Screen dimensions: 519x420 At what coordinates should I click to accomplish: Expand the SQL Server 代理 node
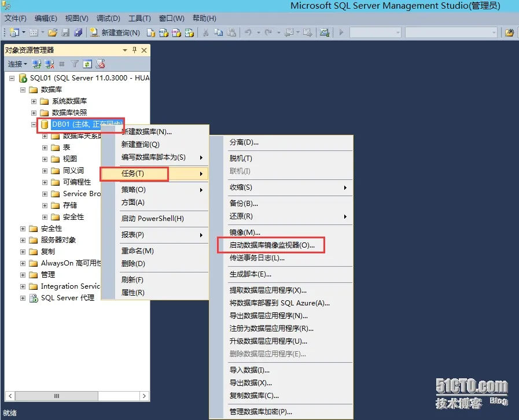(x=23, y=298)
